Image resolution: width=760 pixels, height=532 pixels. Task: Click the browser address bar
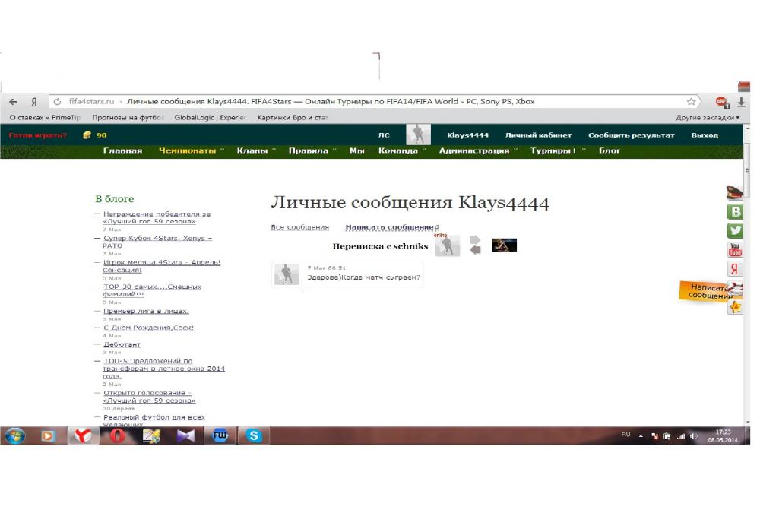coord(380,102)
